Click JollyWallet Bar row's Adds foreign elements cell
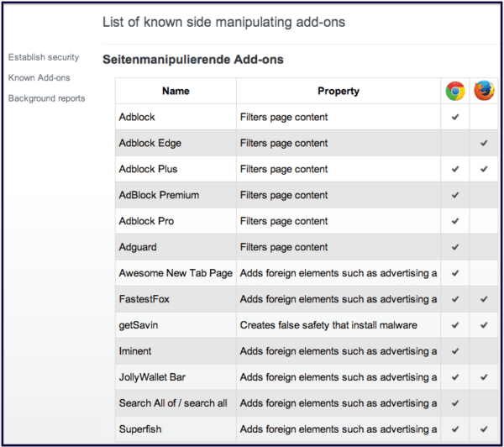The height and width of the screenshot is (447, 504). pos(339,377)
